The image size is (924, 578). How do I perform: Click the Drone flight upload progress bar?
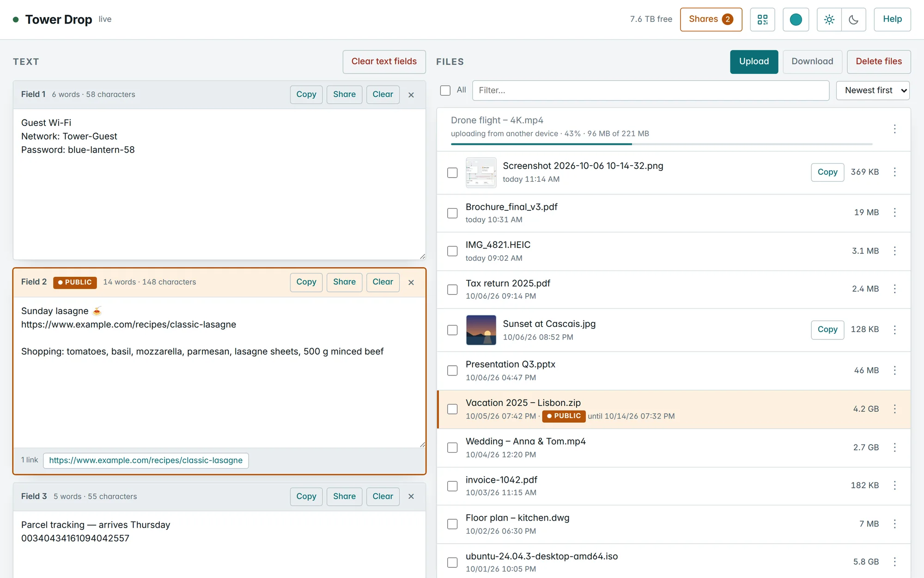click(x=662, y=144)
